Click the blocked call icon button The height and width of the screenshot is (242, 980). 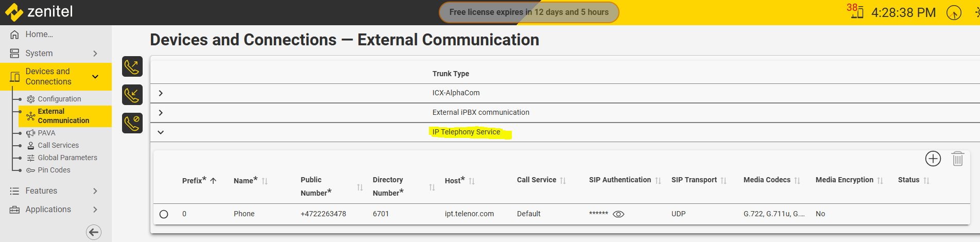(132, 123)
